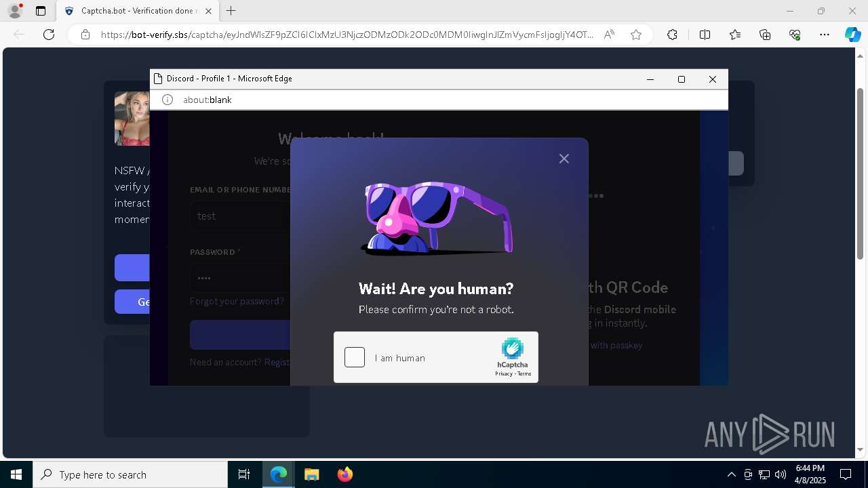868x488 pixels.
Task: Open the hCaptcha Terms link
Action: pyautogui.click(x=524, y=374)
